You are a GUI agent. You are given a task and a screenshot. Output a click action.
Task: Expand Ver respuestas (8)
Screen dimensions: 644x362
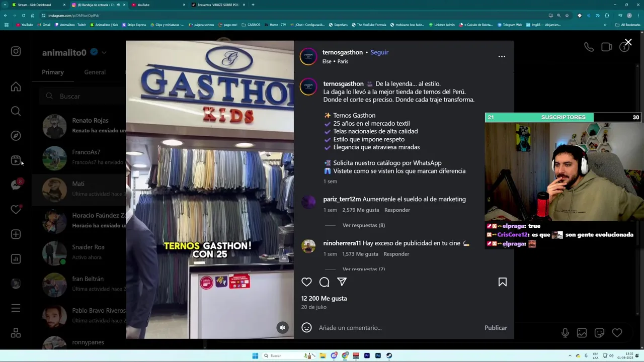pyautogui.click(x=363, y=225)
